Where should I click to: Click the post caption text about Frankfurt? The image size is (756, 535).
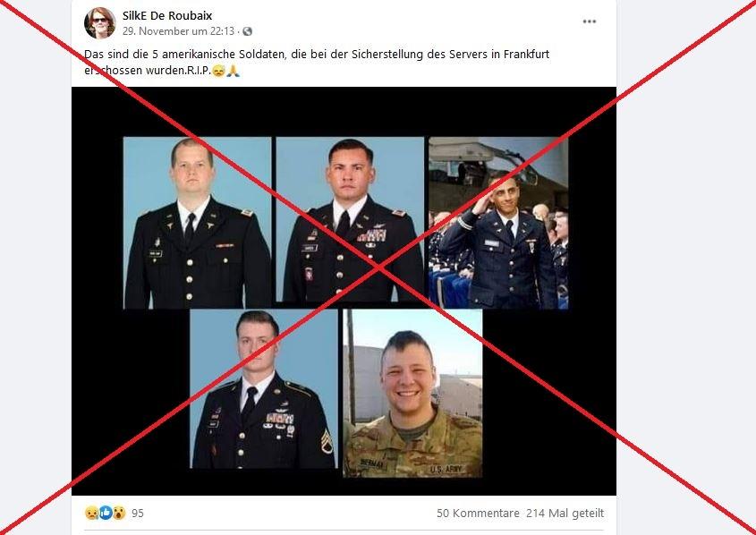click(x=317, y=62)
